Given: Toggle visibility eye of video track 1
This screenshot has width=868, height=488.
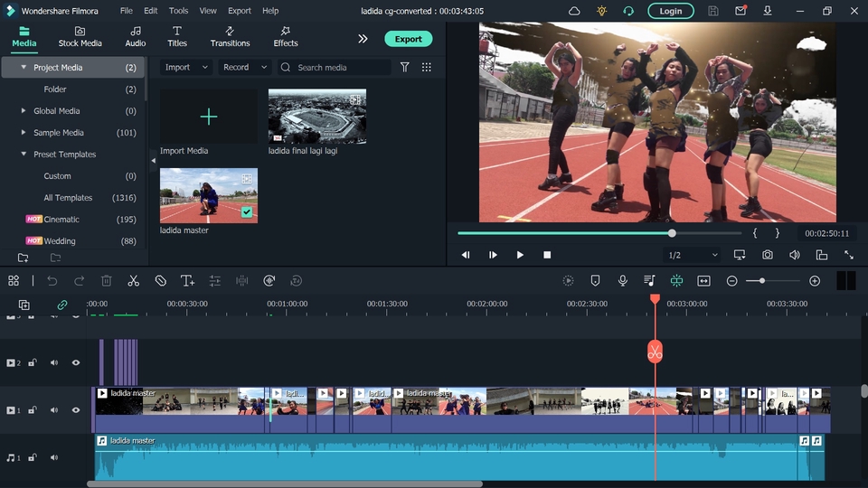Looking at the screenshot, I should (76, 410).
